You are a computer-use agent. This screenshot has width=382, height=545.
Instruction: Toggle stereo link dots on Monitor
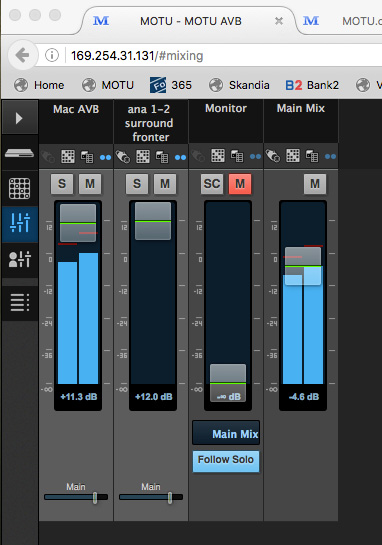[x=255, y=157]
